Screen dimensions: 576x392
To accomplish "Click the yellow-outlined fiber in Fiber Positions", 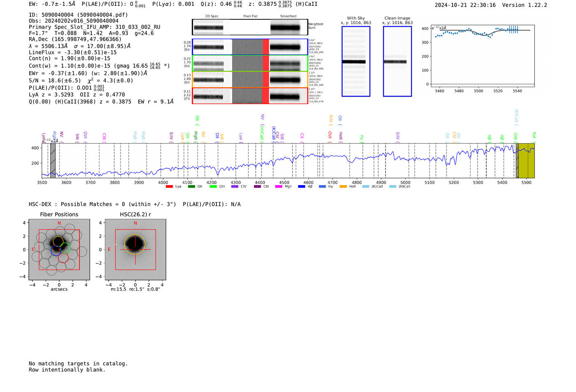I will click(58, 241).
